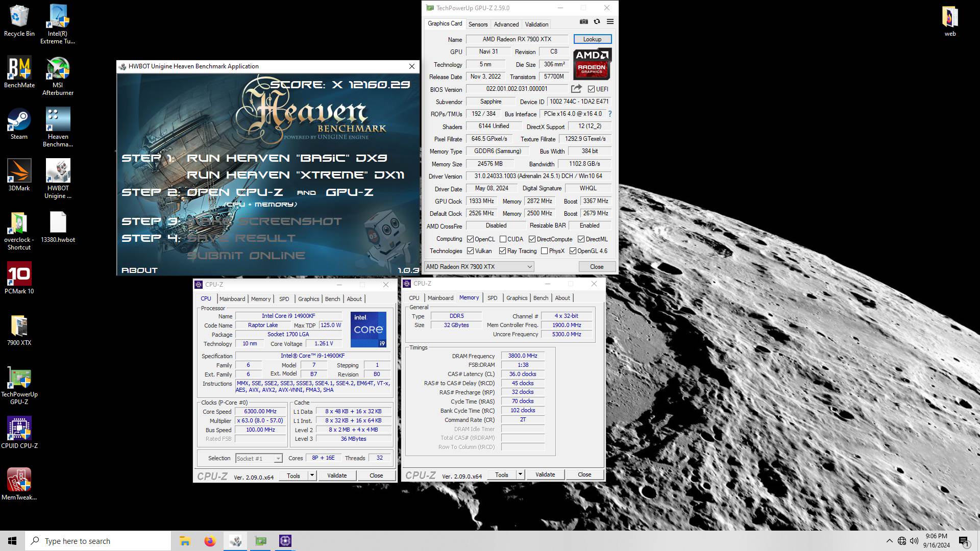
Task: Open the 7900 XTX desktop folder
Action: click(19, 330)
